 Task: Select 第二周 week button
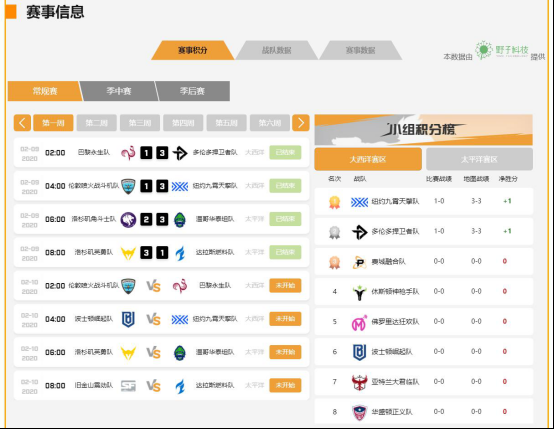[96, 123]
